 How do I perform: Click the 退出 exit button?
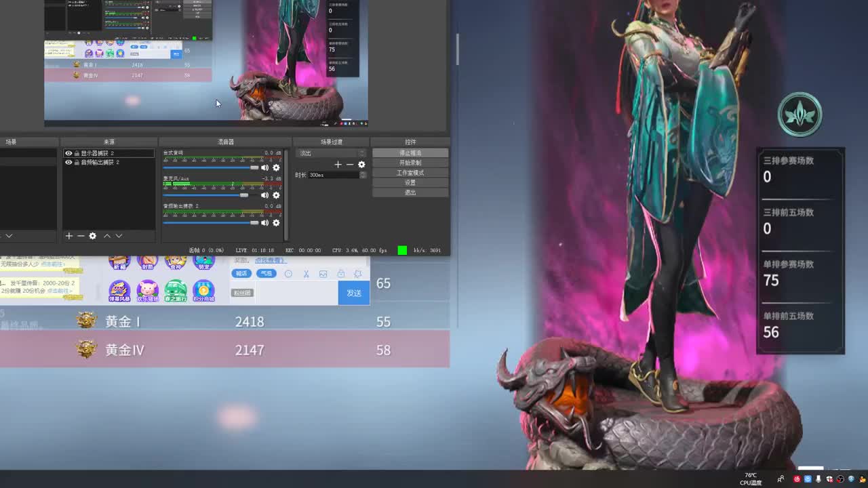(410, 192)
